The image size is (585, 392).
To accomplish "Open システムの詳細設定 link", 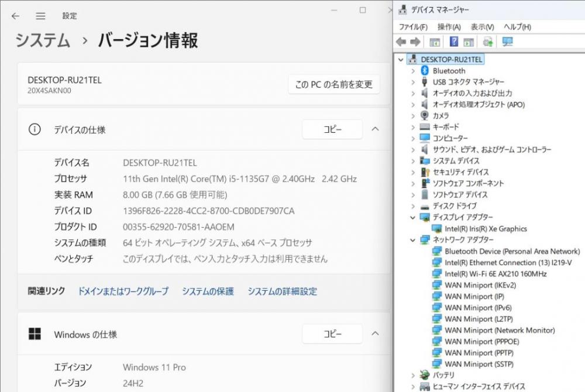I will 283,291.
